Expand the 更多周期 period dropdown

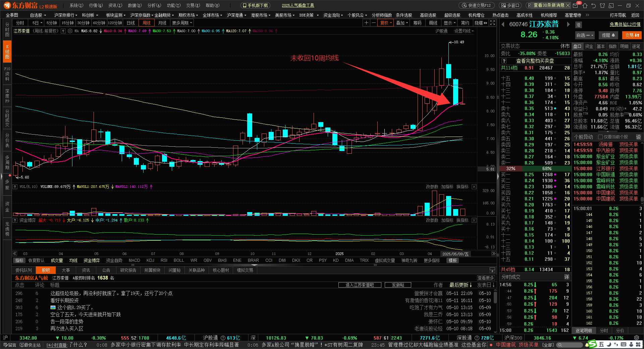pos(182,23)
